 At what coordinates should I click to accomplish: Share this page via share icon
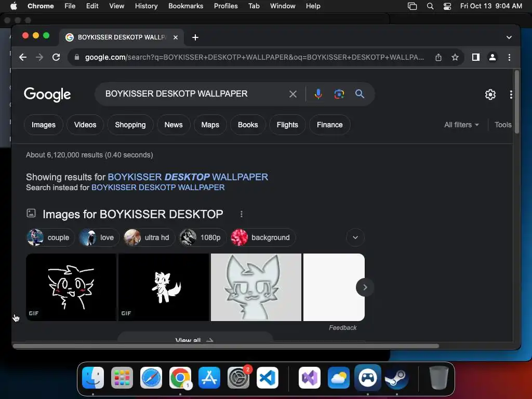pos(438,57)
